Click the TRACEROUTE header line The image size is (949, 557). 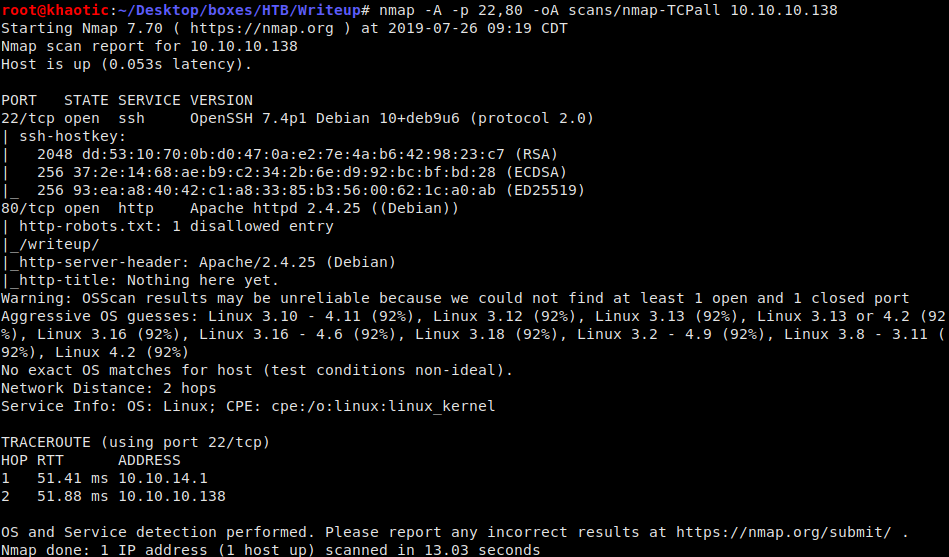[136, 443]
